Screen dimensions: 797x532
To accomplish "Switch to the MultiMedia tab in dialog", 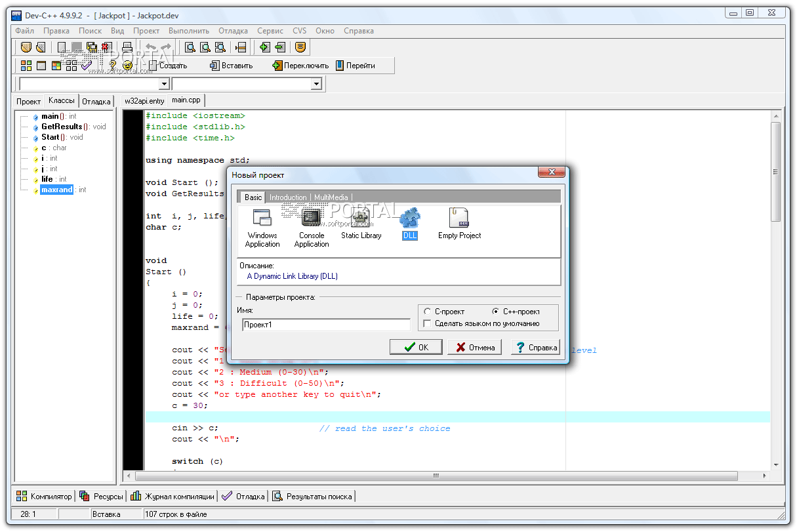I will (331, 197).
